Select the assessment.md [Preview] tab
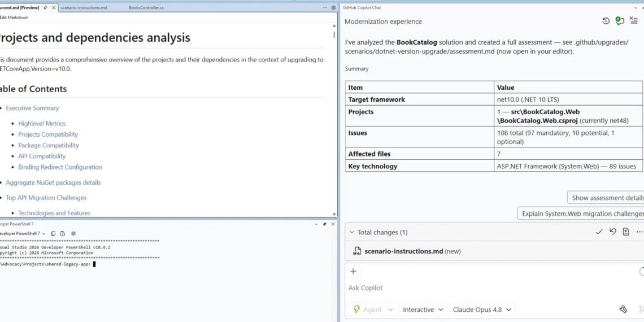 pyautogui.click(x=20, y=8)
